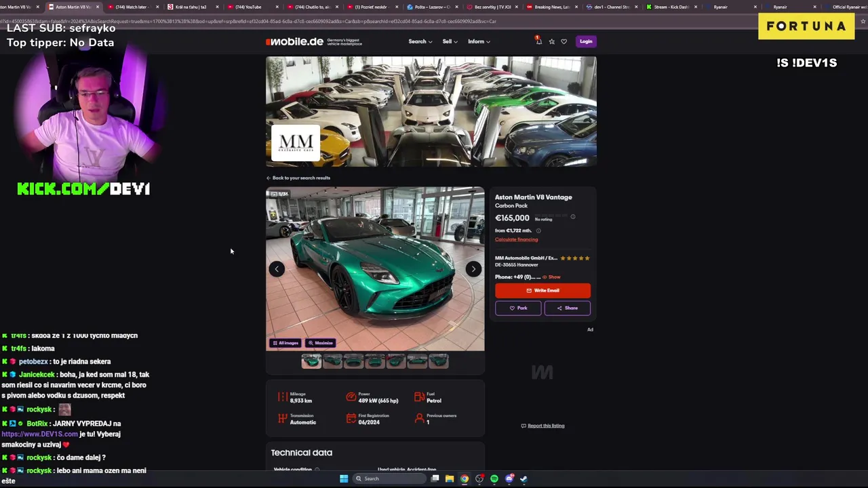The height and width of the screenshot is (488, 868).
Task: Click the Login button
Action: tap(586, 41)
